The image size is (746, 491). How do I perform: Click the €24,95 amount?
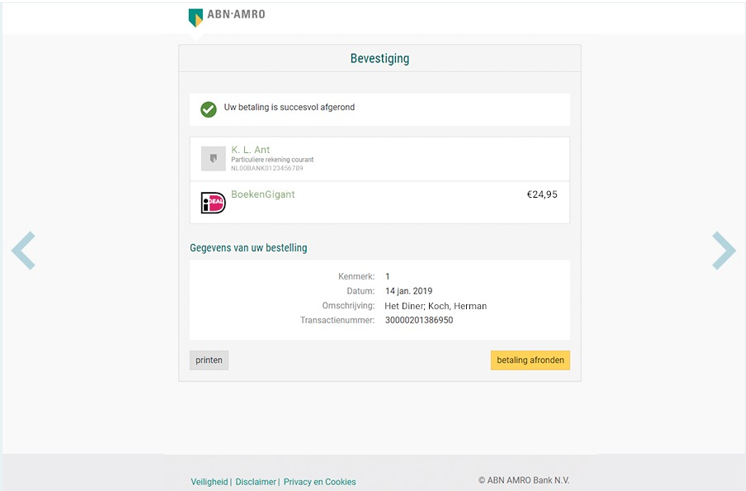pos(542,194)
